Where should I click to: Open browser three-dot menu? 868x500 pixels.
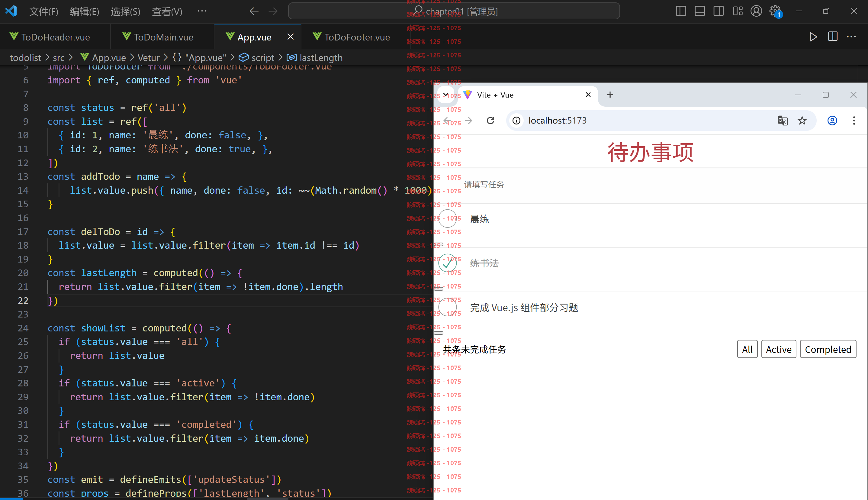pyautogui.click(x=854, y=121)
